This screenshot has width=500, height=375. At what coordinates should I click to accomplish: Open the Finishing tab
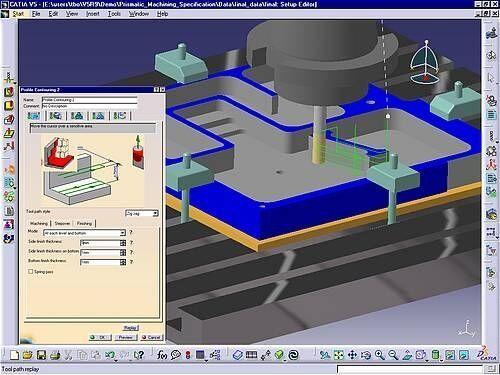(x=84, y=223)
